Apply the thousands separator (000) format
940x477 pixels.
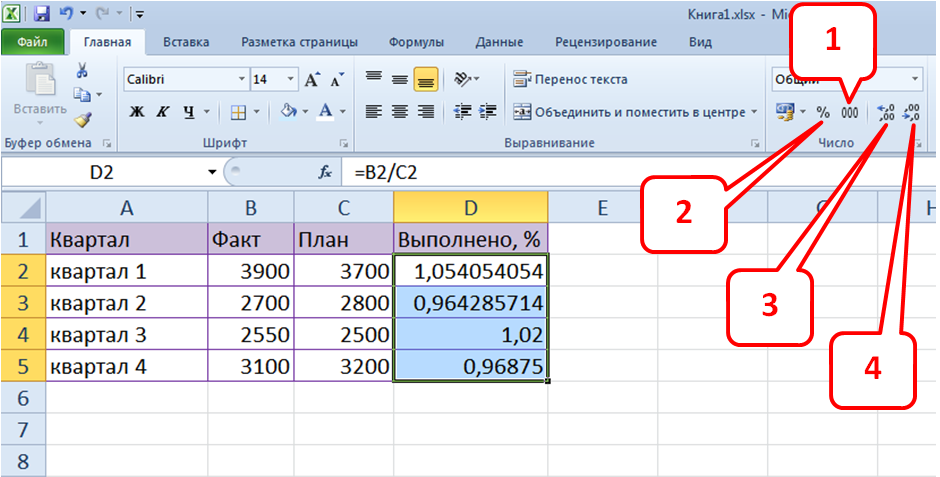point(849,112)
